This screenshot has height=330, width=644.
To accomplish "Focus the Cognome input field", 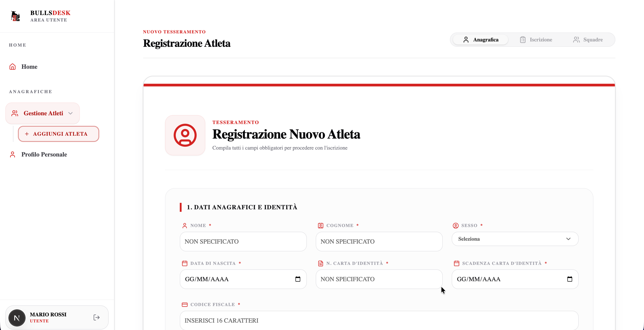I will coord(379,242).
